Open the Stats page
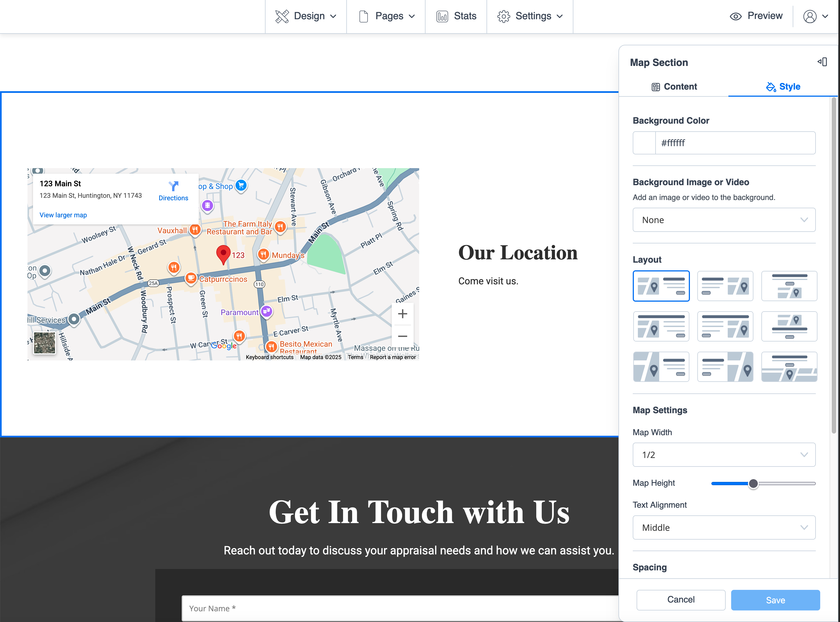Image resolution: width=840 pixels, height=622 pixels. (456, 16)
